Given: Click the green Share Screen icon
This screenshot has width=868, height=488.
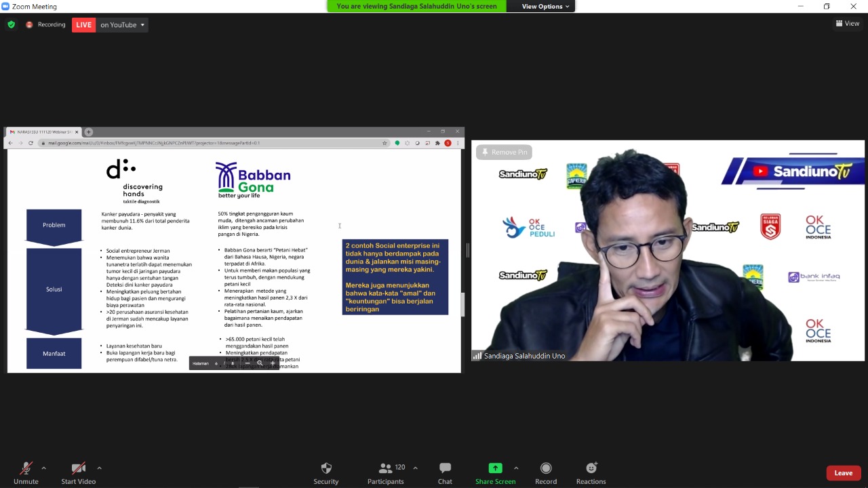Looking at the screenshot, I should tap(495, 468).
